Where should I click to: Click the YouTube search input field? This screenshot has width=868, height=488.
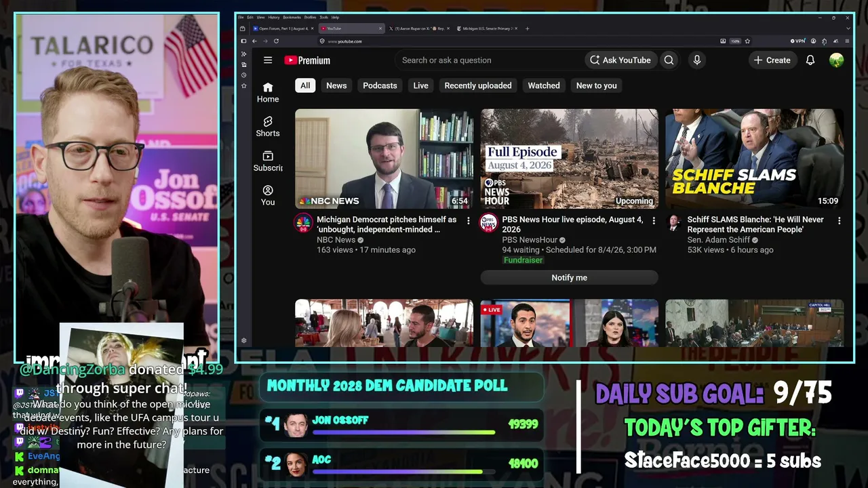tap(488, 60)
